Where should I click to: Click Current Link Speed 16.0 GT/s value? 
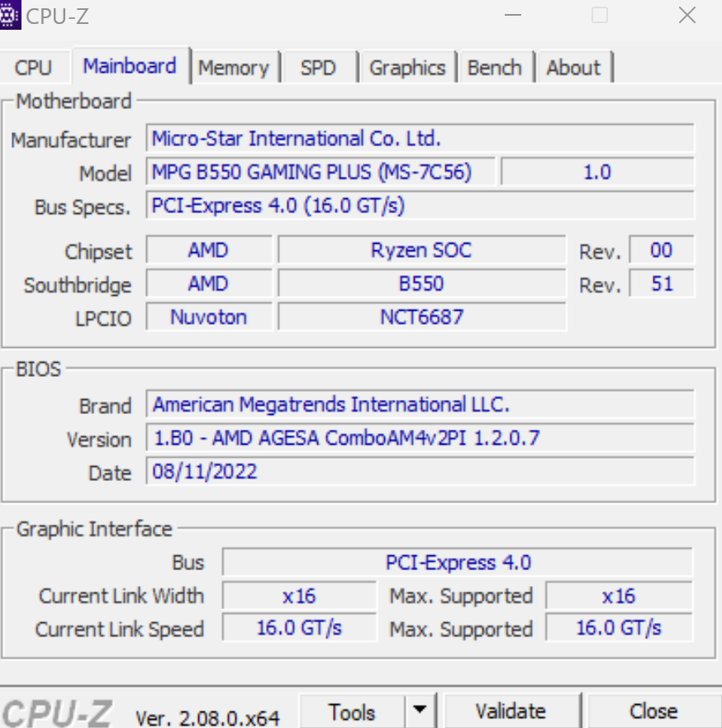coord(299,628)
